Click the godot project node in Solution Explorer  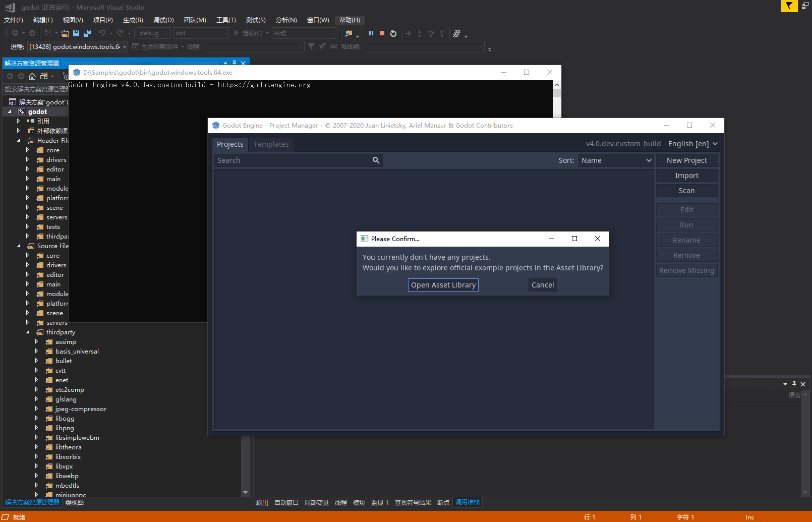point(37,112)
